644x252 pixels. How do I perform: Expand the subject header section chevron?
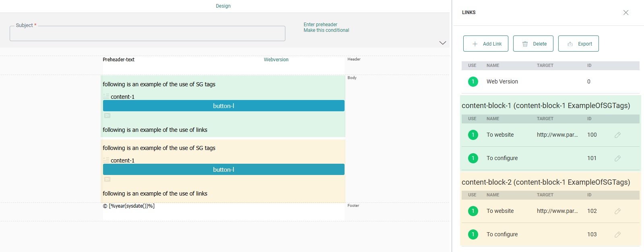[x=442, y=43]
